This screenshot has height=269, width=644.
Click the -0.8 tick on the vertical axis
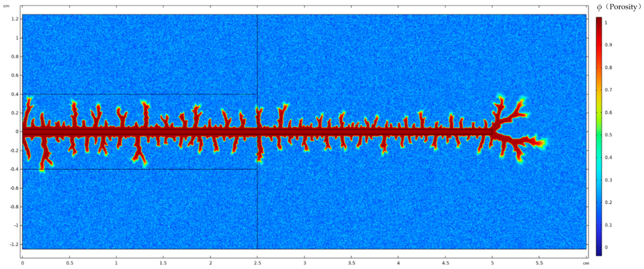click(x=15, y=207)
